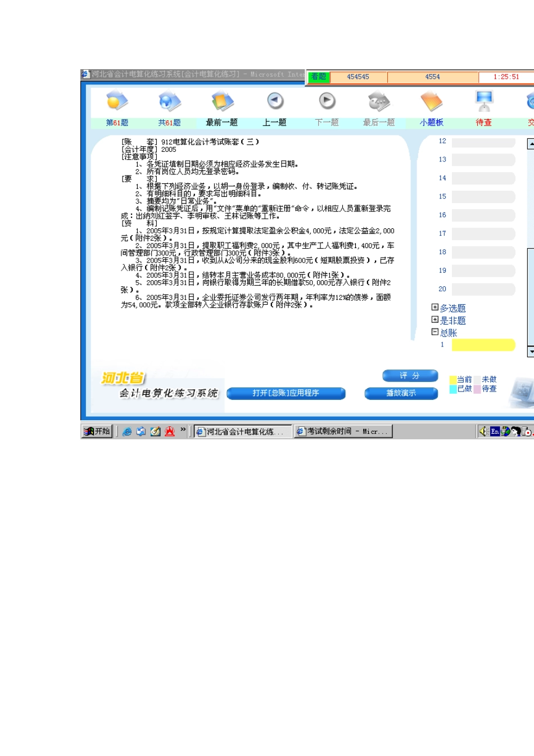The image size is (534, 756).
Task: Click the 上一题 label
Action: point(275,123)
